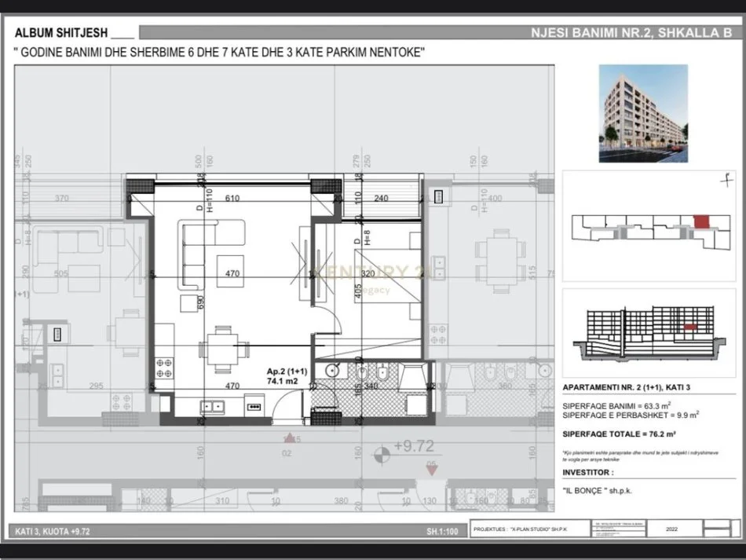The height and width of the screenshot is (560, 746).
Task: Click the 2022 year box in title block
Action: coord(674,530)
